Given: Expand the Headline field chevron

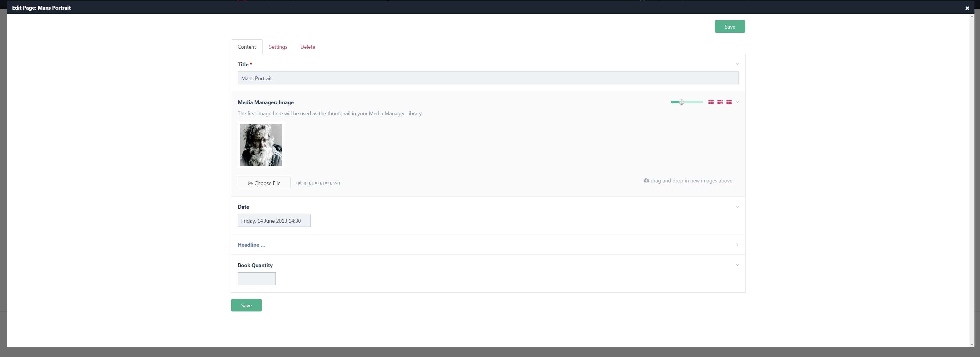Looking at the screenshot, I should (737, 245).
